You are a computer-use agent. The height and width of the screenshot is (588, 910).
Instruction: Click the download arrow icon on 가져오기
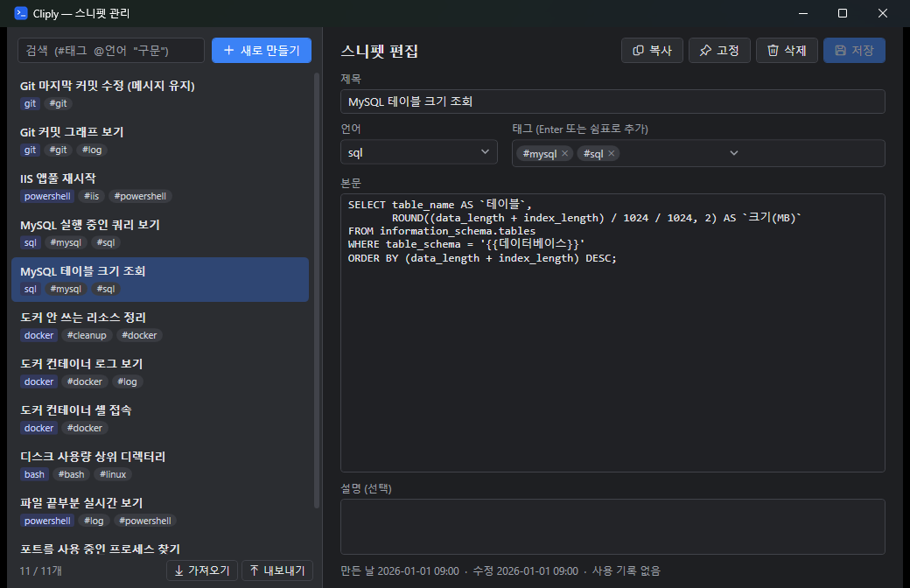pyautogui.click(x=178, y=570)
